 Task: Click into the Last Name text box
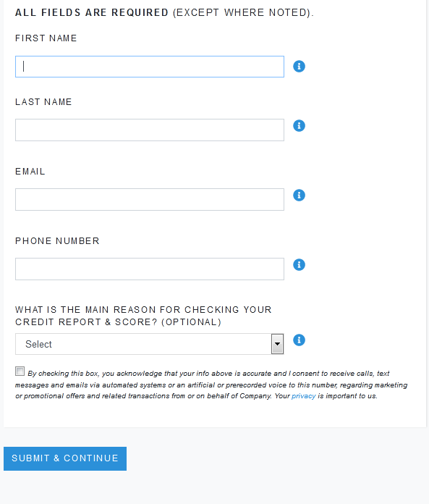150,130
